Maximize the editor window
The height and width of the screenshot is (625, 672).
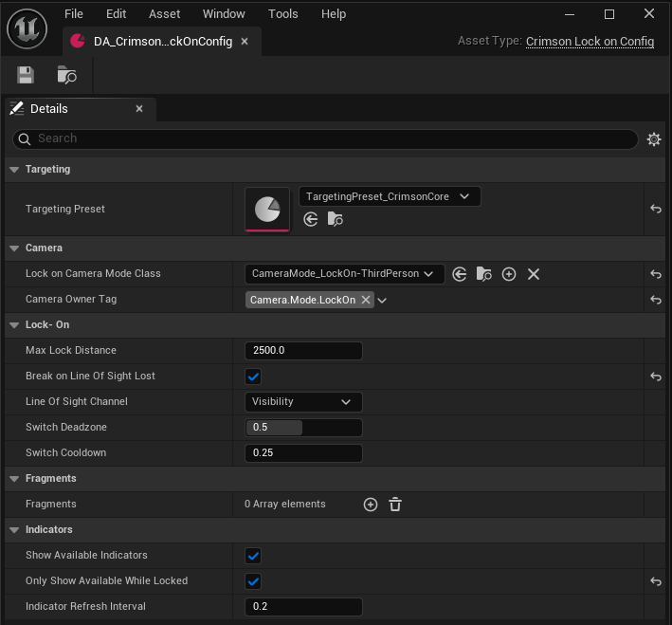click(x=609, y=14)
